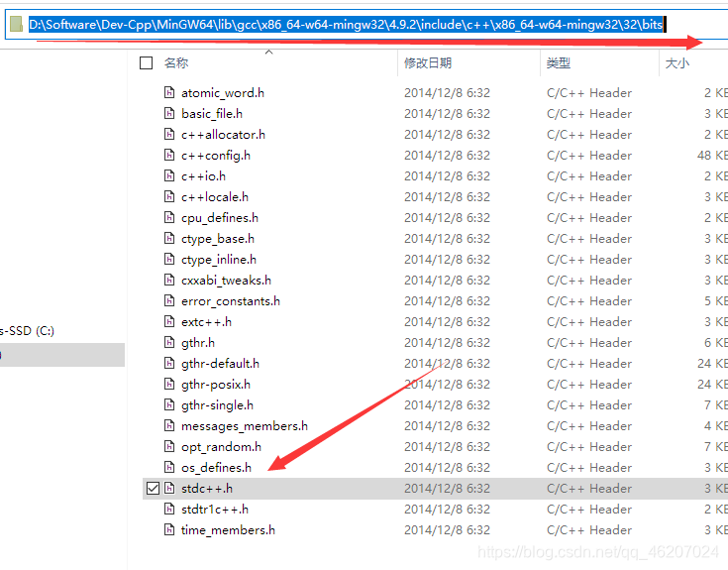Image resolution: width=728 pixels, height=570 pixels.
Task: Click the sort direction arrow above 名称
Action: pos(268,52)
